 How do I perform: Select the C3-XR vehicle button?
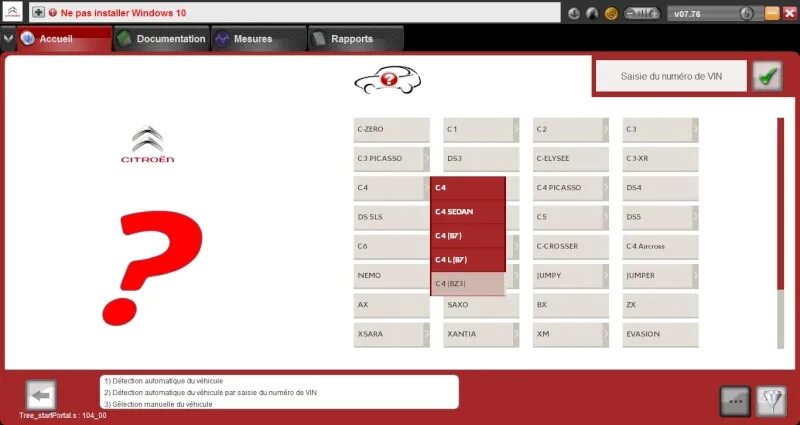660,159
